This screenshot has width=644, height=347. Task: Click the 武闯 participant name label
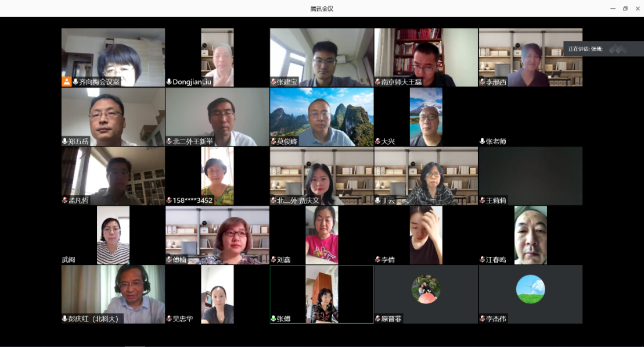69,260
